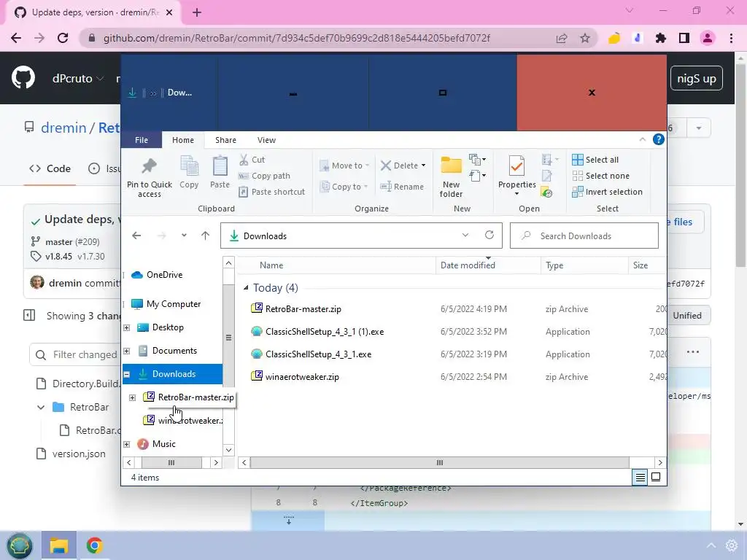Expand Documents tree node

(127, 351)
